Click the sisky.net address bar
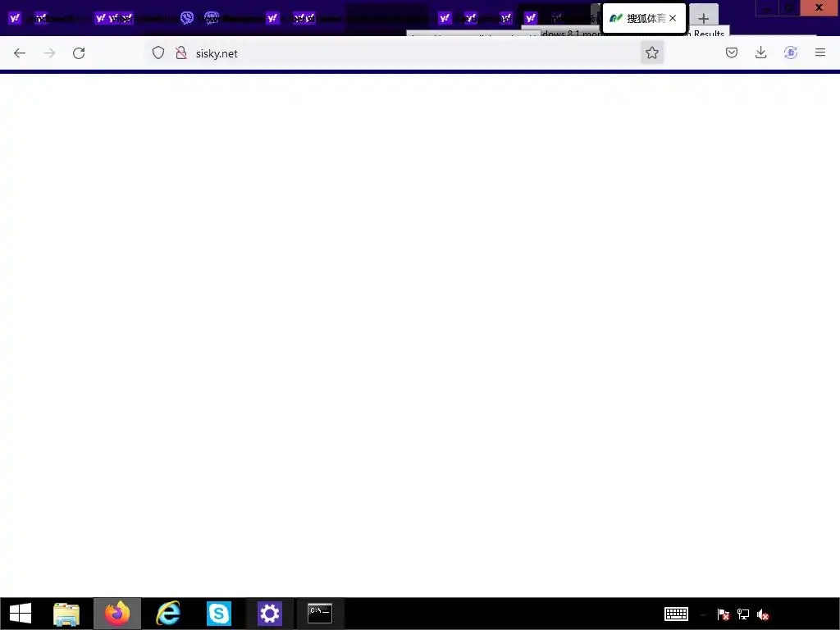840x630 pixels. [x=407, y=53]
